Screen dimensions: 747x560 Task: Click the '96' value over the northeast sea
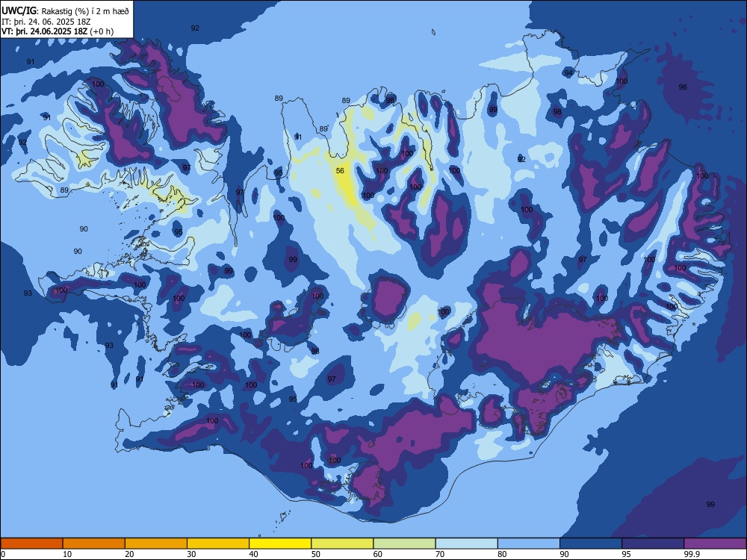pos(683,87)
